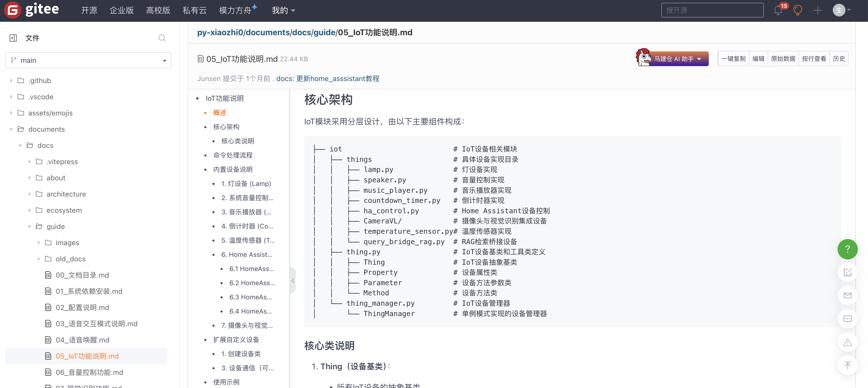The width and height of the screenshot is (868, 388).
Task: Click the 历史 button
Action: 839,59
